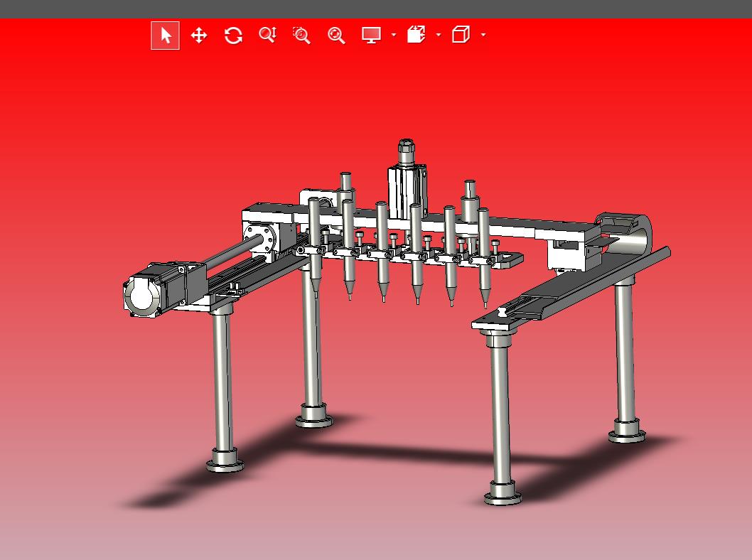Expand the display style dropdown arrow

click(x=394, y=35)
